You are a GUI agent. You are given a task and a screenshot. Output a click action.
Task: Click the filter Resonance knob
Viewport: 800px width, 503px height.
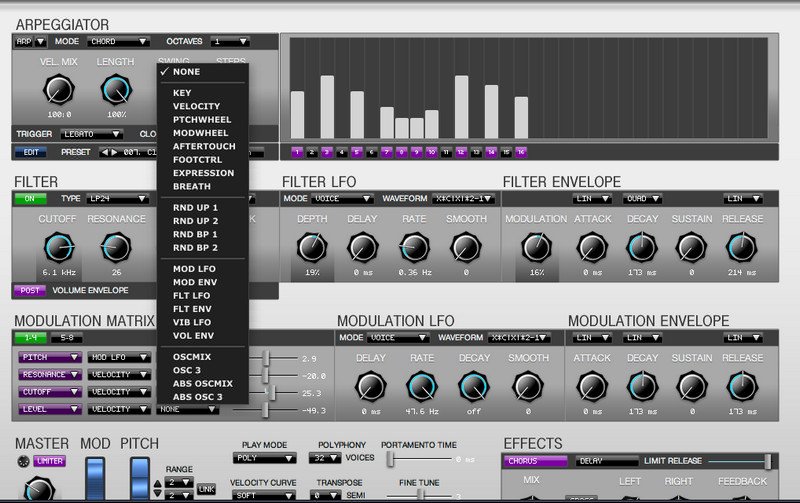116,247
